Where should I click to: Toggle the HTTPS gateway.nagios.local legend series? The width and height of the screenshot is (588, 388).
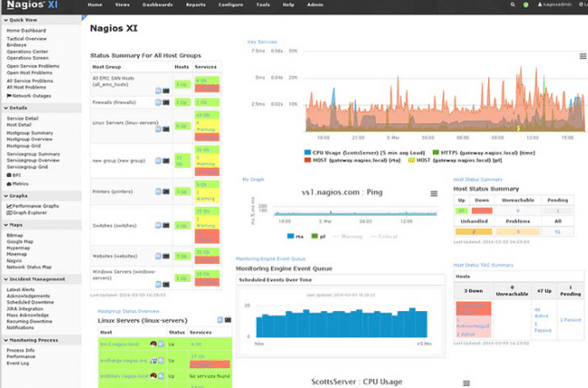tap(484, 153)
